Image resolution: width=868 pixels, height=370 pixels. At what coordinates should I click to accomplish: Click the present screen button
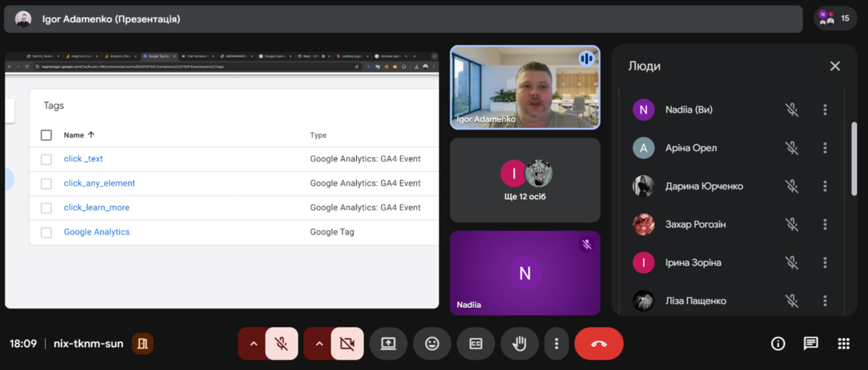click(x=388, y=344)
